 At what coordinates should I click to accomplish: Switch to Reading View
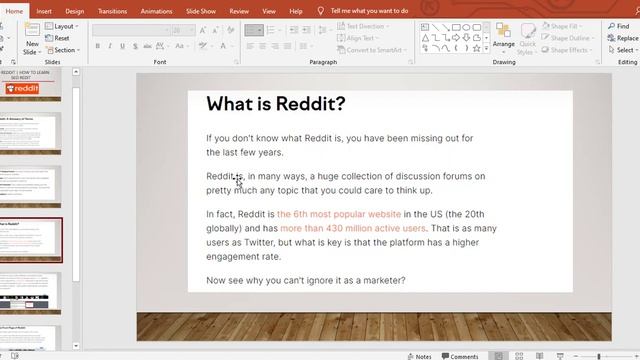point(540,356)
